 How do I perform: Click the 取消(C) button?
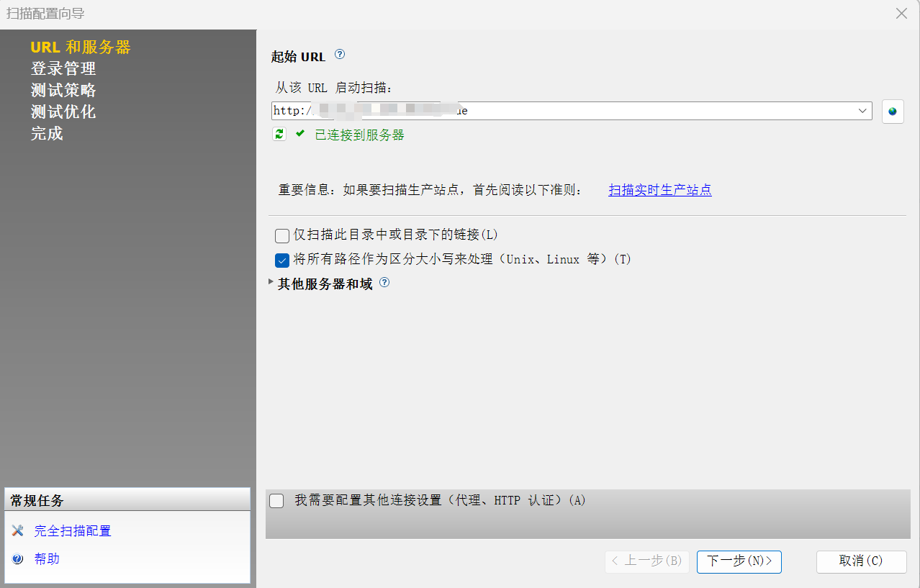click(862, 561)
